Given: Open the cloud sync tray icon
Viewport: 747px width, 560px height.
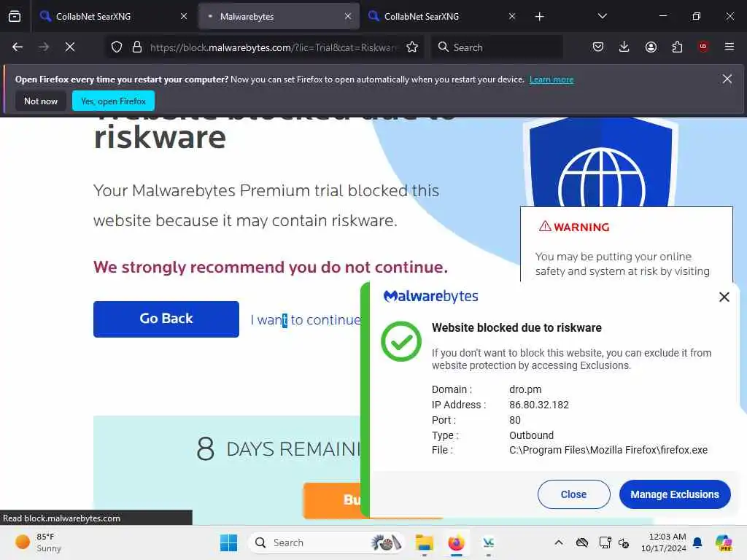Looking at the screenshot, I should (582, 542).
